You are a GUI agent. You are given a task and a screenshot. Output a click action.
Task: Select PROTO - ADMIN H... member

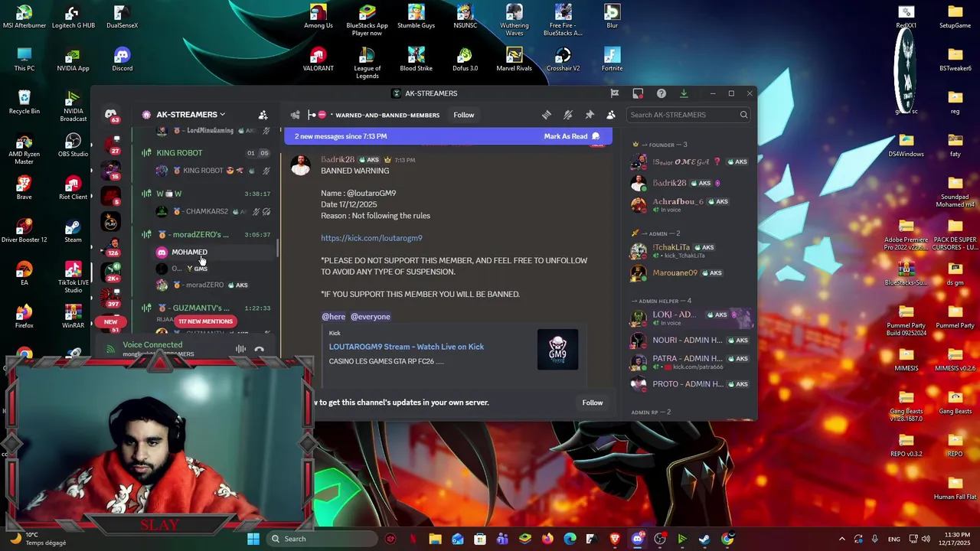click(691, 384)
